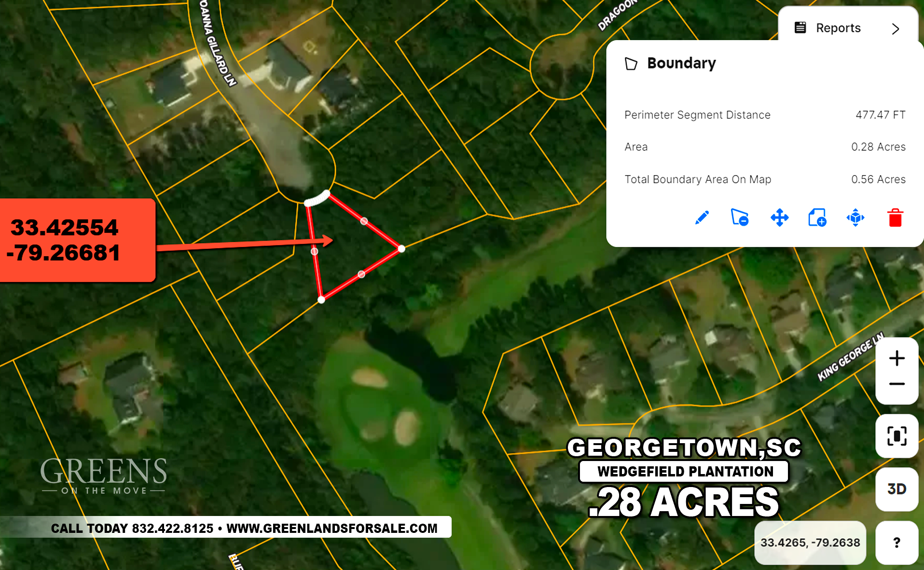The image size is (924, 570).
Task: Click midpoint handle on boundary's left edge
Action: coord(315,251)
